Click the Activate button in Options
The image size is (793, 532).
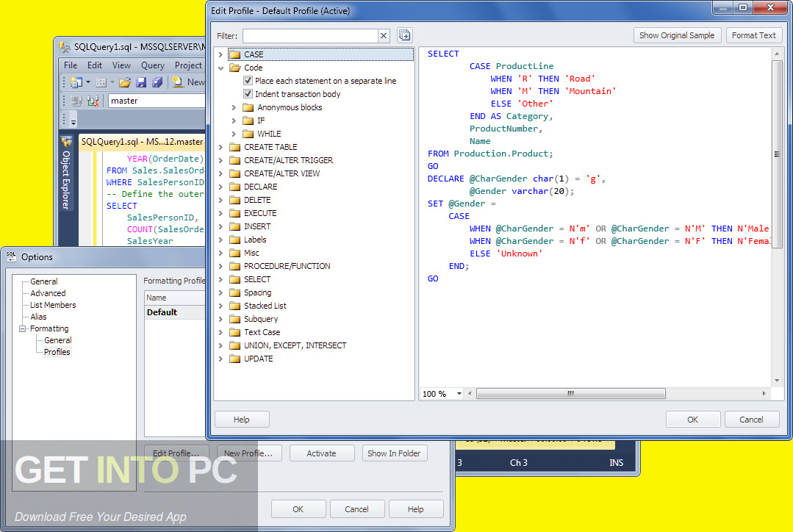click(x=321, y=453)
